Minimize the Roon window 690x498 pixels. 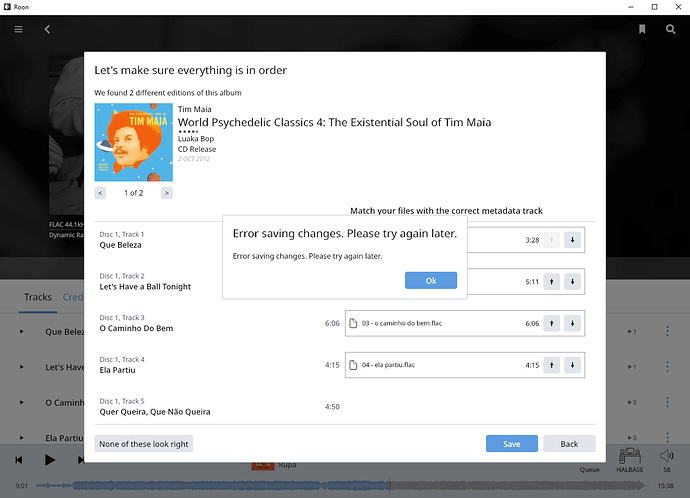(631, 7)
